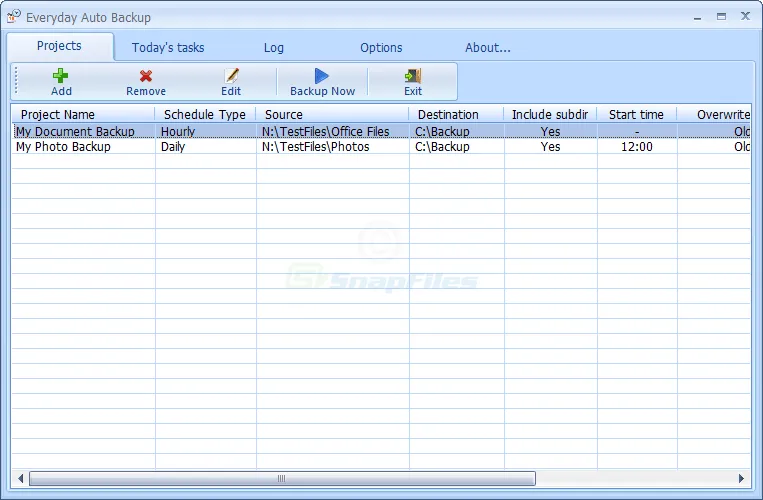Select the My Photo Backup project row
Screen dimensions: 763x500
click(x=381, y=146)
